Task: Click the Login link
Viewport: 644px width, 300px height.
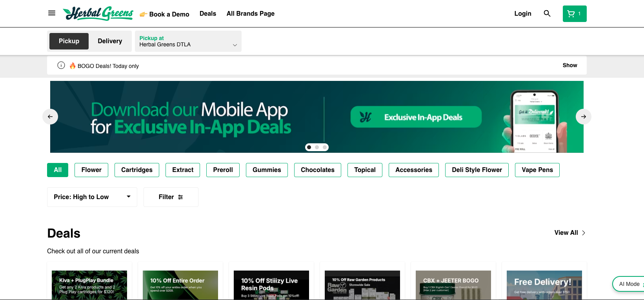Action: [523, 14]
